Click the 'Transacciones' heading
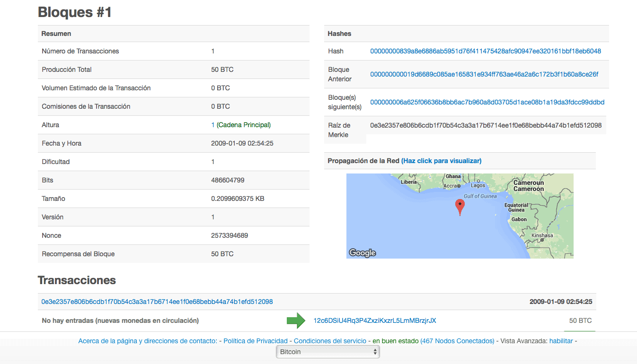The height and width of the screenshot is (364, 637). coord(77,280)
